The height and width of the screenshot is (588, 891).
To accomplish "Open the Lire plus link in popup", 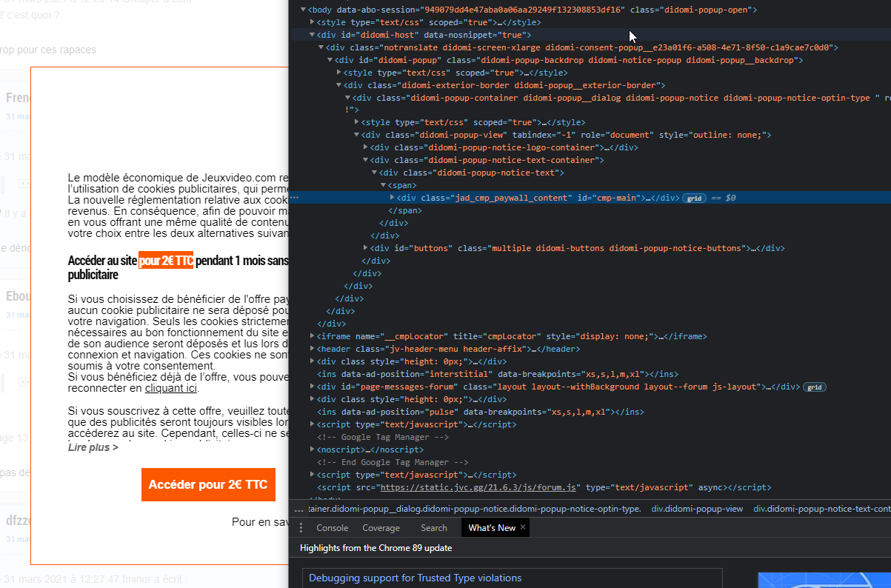I will coord(93,447).
